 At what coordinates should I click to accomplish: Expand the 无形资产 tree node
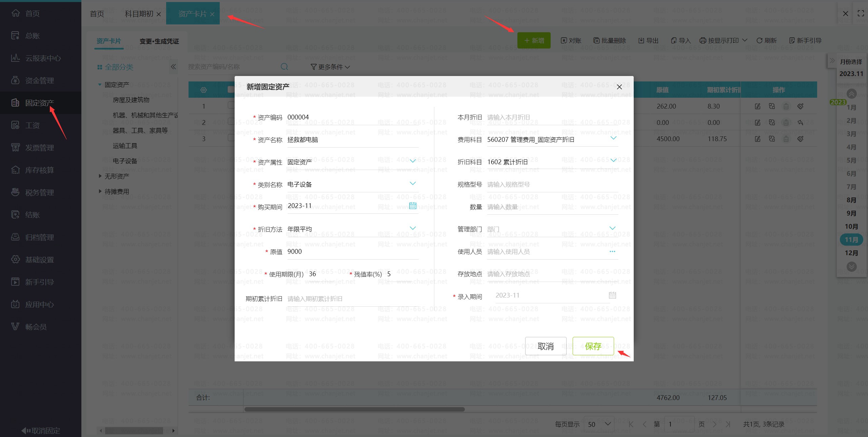coord(100,176)
